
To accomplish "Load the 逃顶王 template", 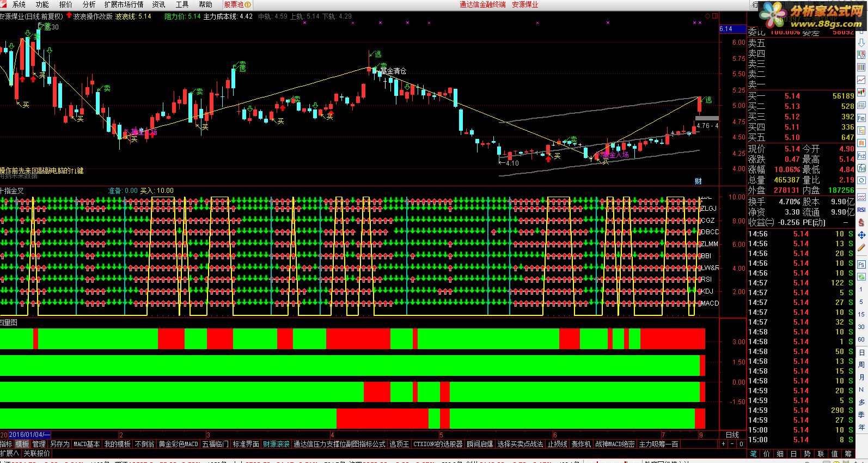I will pos(399,444).
